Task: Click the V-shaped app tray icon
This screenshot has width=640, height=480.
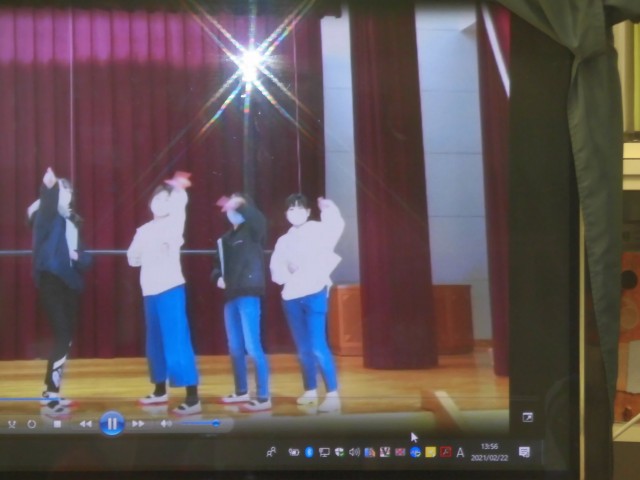Action: pyautogui.click(x=385, y=452)
